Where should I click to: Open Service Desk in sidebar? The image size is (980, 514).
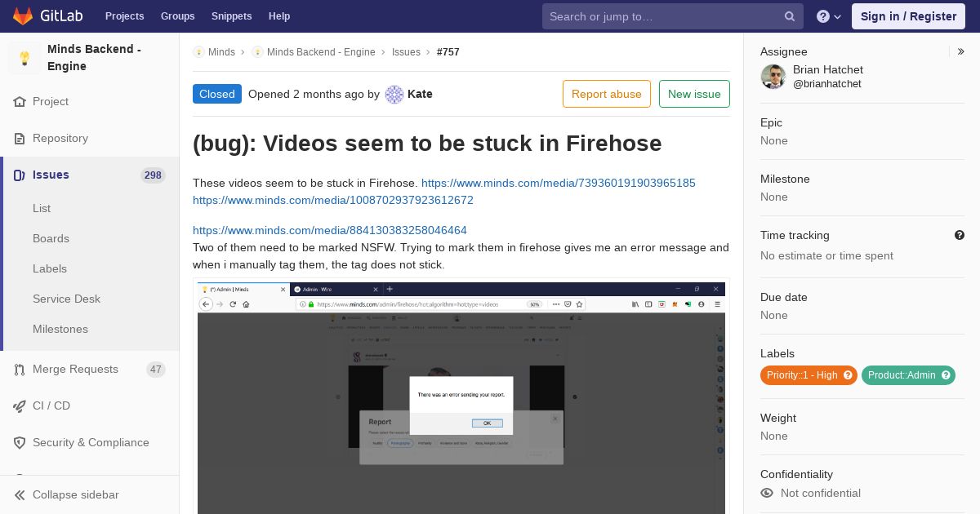[66, 299]
